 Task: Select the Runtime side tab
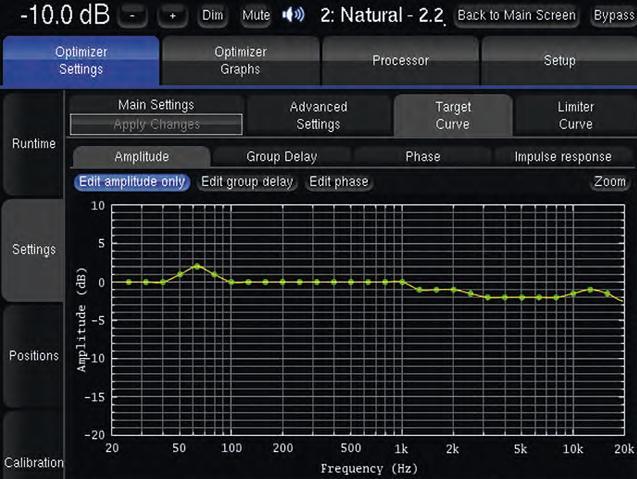click(33, 143)
